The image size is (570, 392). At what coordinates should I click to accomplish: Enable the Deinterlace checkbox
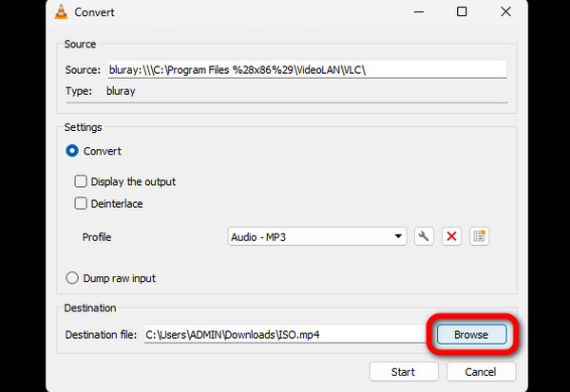pyautogui.click(x=81, y=203)
